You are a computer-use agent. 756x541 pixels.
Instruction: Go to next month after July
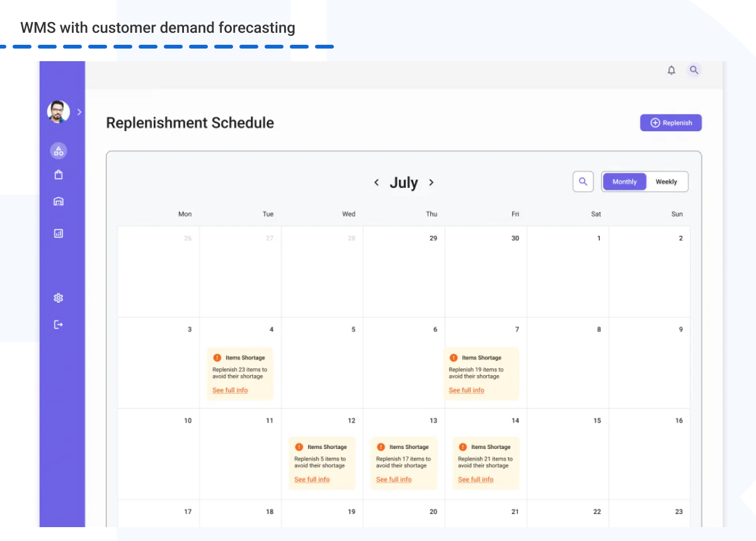tap(432, 183)
